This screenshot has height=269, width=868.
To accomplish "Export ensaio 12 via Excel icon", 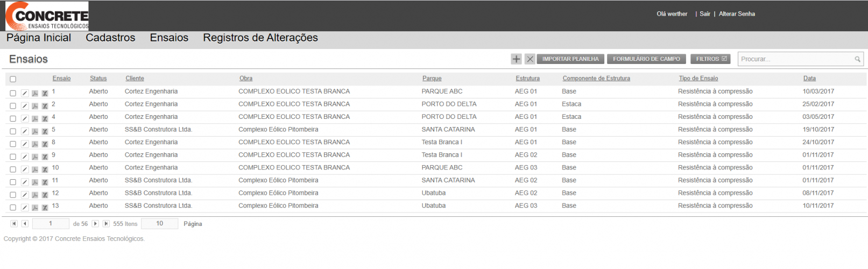I will [x=45, y=195].
